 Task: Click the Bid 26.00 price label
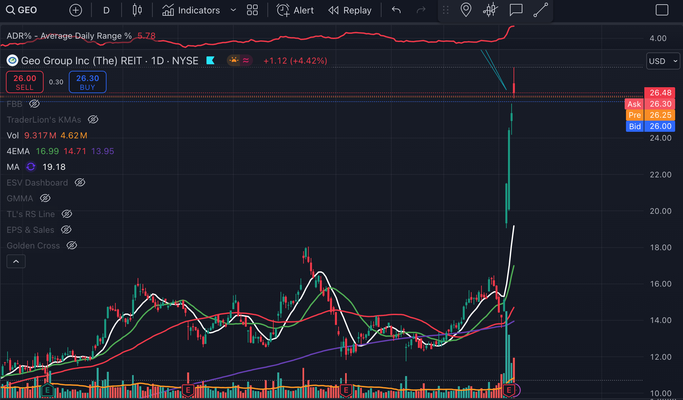(x=650, y=126)
